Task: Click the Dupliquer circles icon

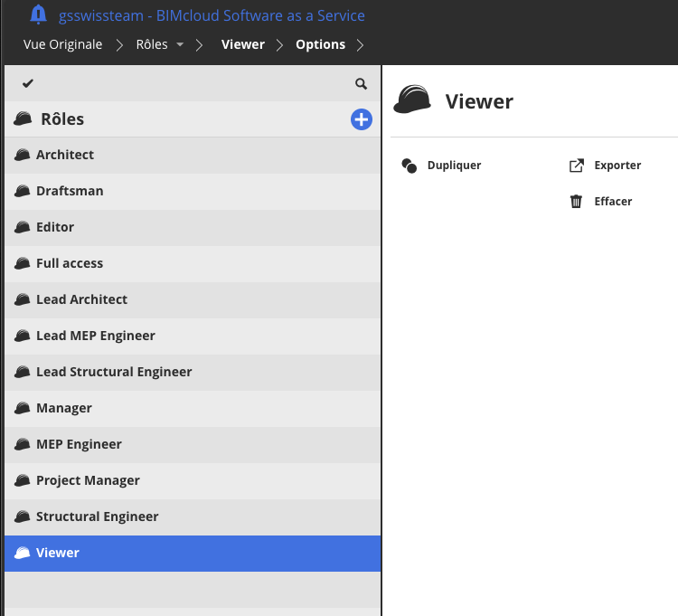Action: tap(409, 166)
